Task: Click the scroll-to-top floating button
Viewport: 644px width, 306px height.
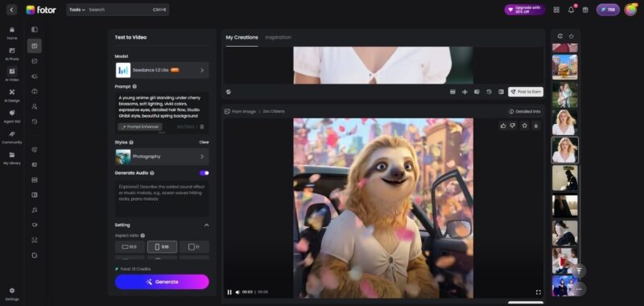Action: click(x=579, y=271)
